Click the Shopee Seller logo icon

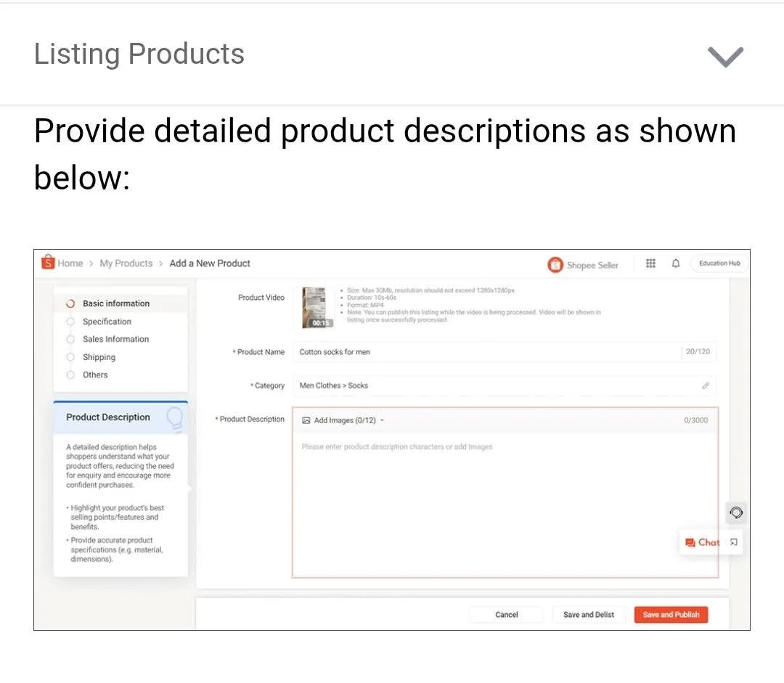point(555,265)
